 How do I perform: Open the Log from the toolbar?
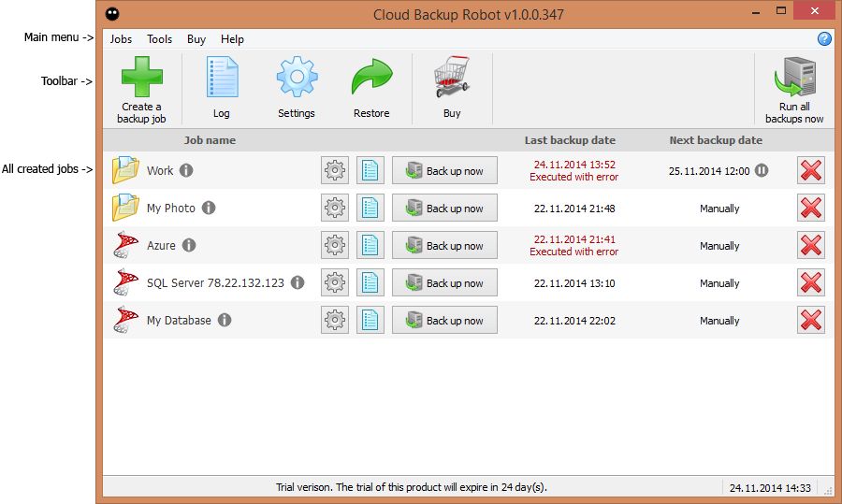(221, 79)
